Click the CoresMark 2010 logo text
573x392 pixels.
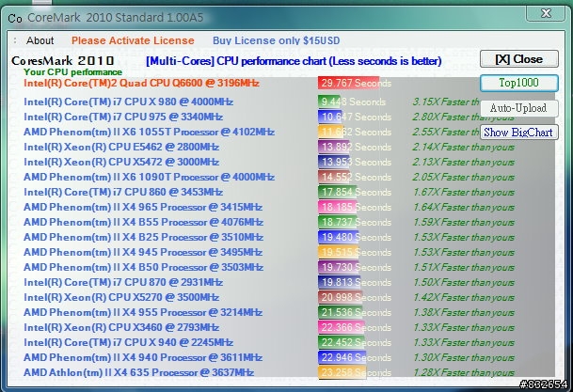pos(62,60)
